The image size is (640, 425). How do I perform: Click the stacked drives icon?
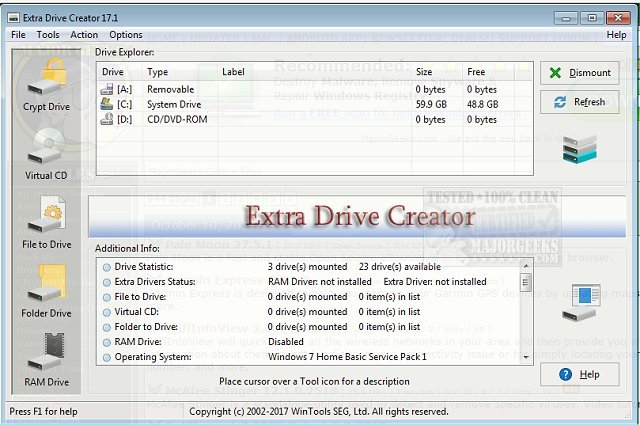click(580, 148)
